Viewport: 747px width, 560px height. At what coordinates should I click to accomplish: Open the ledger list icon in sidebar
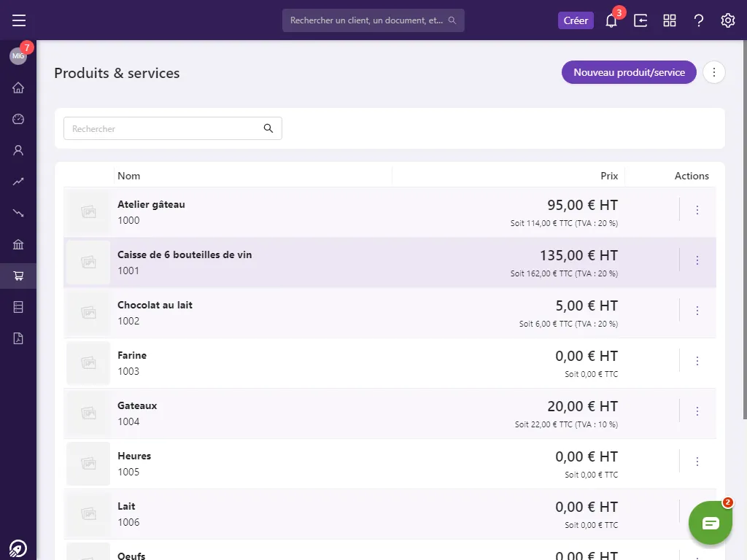click(18, 307)
